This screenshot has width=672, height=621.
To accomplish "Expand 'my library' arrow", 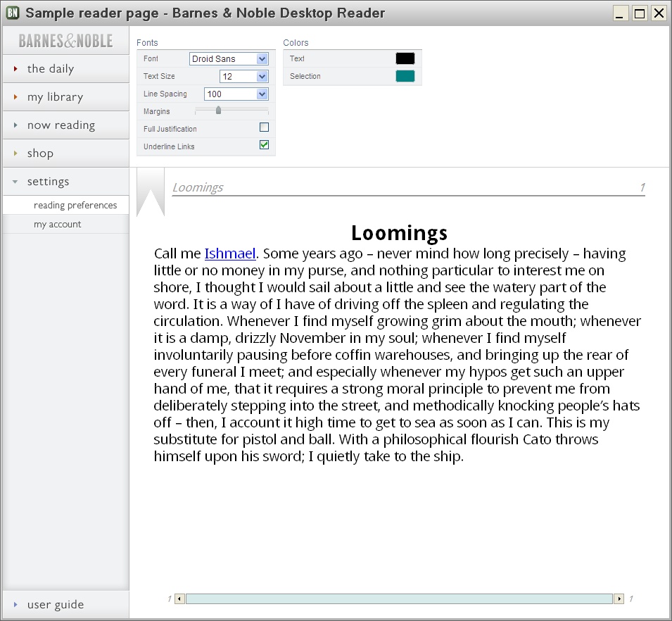I will pyautogui.click(x=15, y=97).
